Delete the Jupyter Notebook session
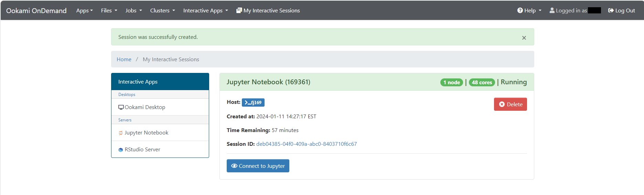This screenshot has height=195, width=644. tap(510, 104)
